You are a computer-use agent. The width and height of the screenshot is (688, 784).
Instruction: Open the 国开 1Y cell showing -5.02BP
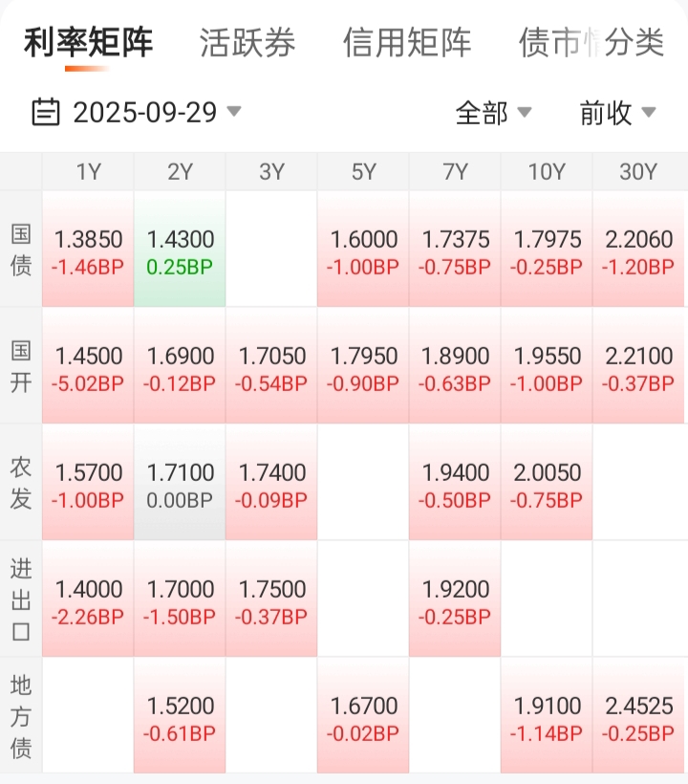88,366
